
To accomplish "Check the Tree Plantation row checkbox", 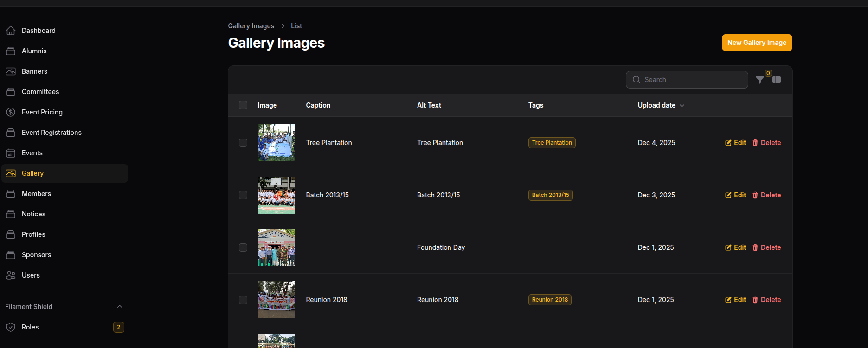I will 243,143.
